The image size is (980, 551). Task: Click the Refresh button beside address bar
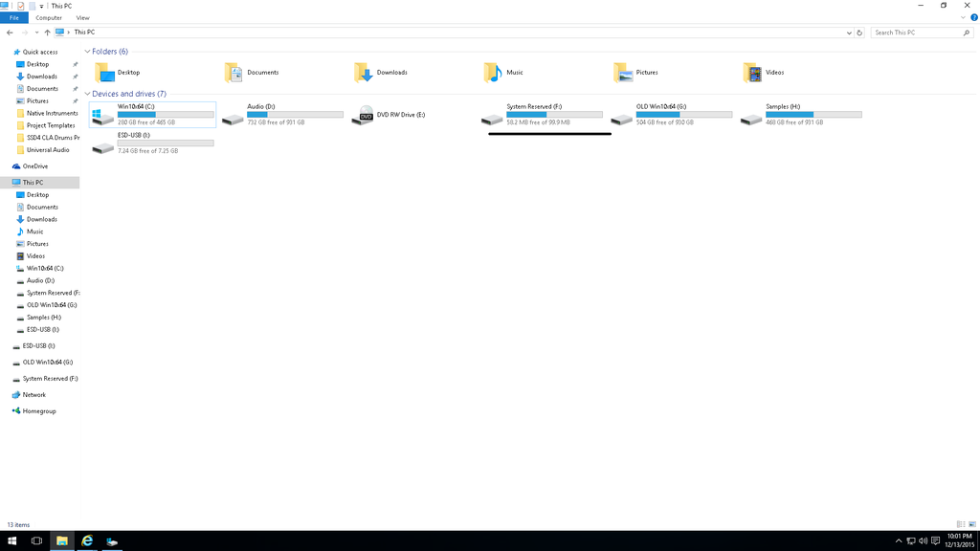[859, 33]
